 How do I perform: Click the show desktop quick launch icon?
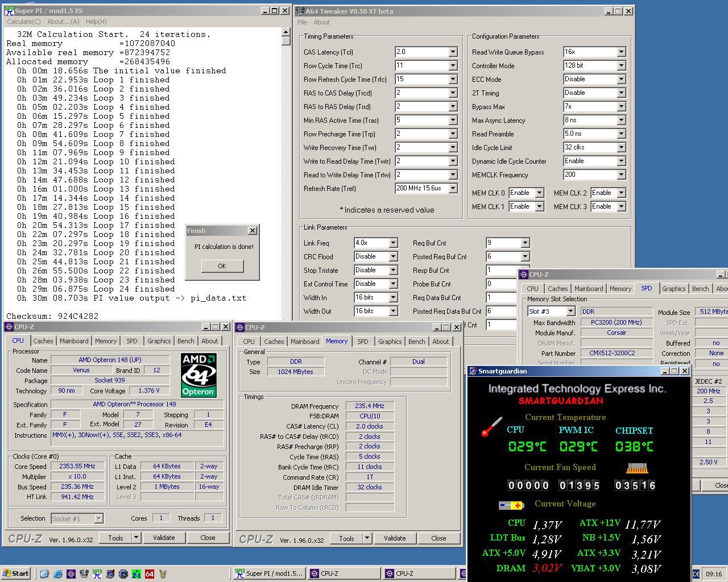(44, 574)
